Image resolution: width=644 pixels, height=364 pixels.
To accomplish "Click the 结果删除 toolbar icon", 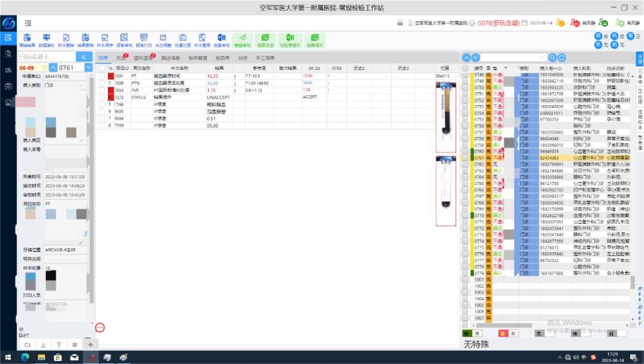I will (85, 40).
